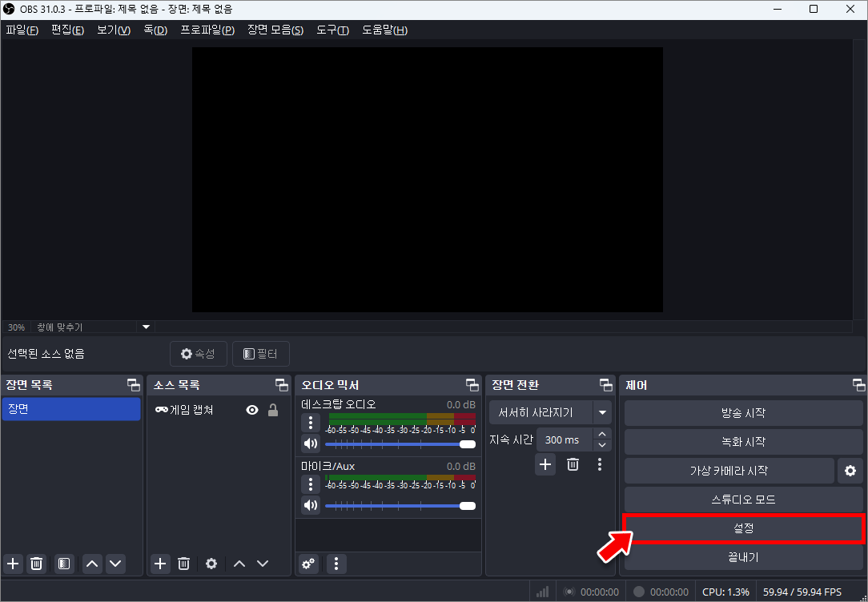The width and height of the screenshot is (868, 602).
Task: Toggle lock on 게임 캡쳐 source
Action: 273,410
